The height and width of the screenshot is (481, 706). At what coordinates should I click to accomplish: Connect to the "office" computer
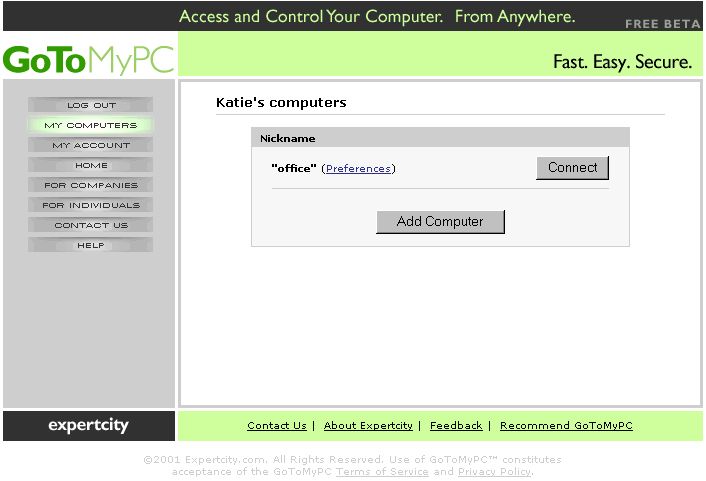point(572,168)
